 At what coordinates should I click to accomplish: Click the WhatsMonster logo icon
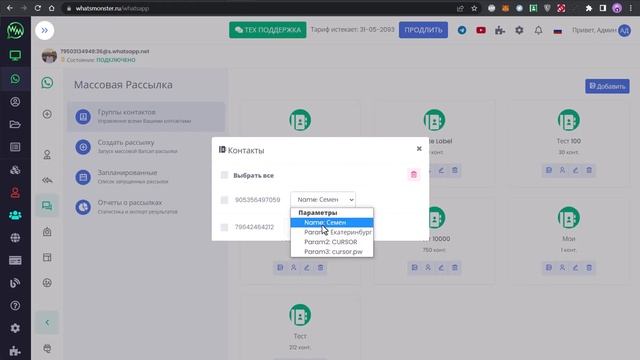15,31
